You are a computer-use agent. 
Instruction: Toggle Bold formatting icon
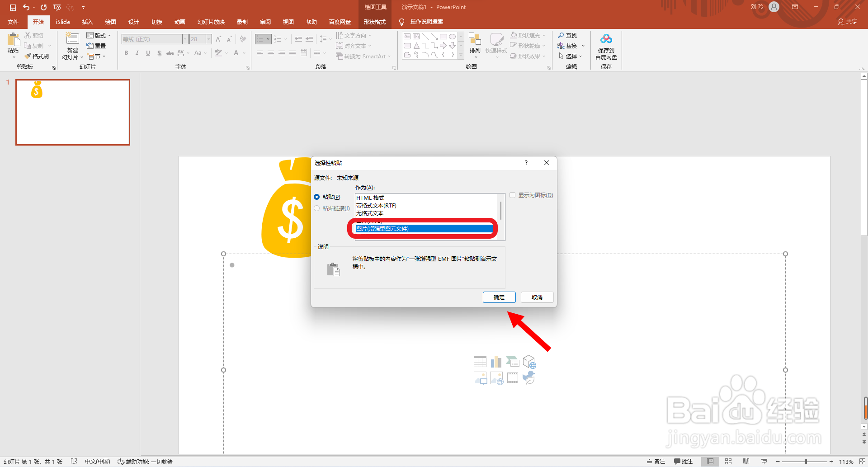[126, 53]
